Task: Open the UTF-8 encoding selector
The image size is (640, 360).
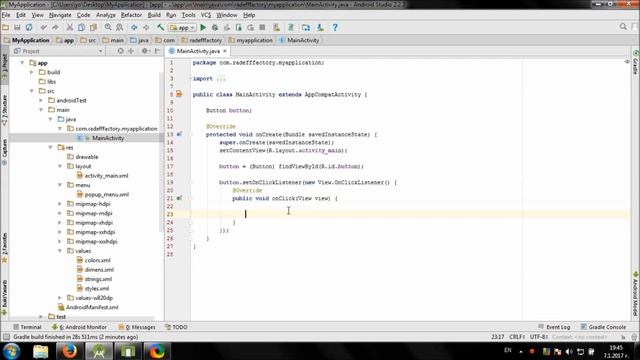Action: point(539,337)
